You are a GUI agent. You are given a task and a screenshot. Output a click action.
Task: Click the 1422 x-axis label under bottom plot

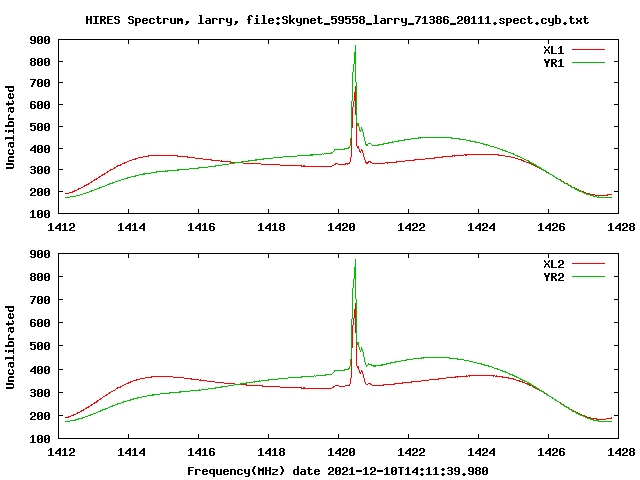(411, 452)
